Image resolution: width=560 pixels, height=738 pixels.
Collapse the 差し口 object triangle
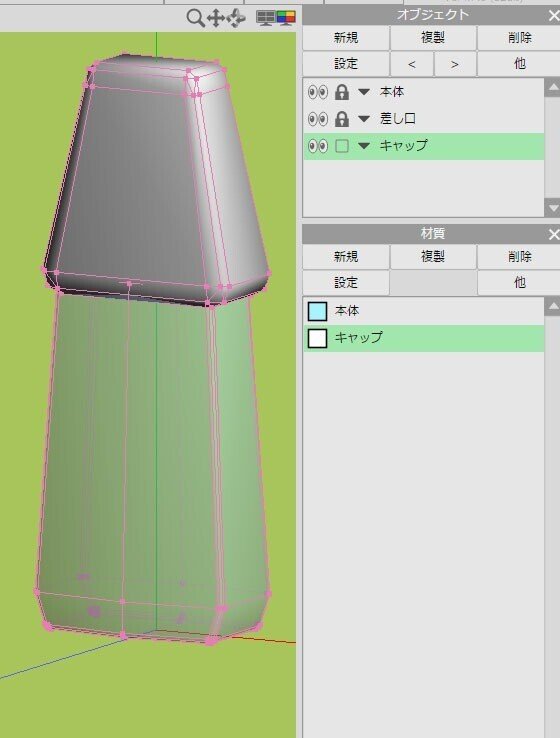point(364,119)
